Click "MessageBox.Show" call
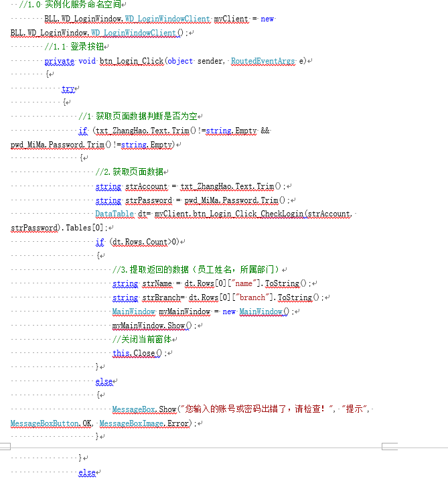Screen dimensions: 448x481 tap(144, 409)
